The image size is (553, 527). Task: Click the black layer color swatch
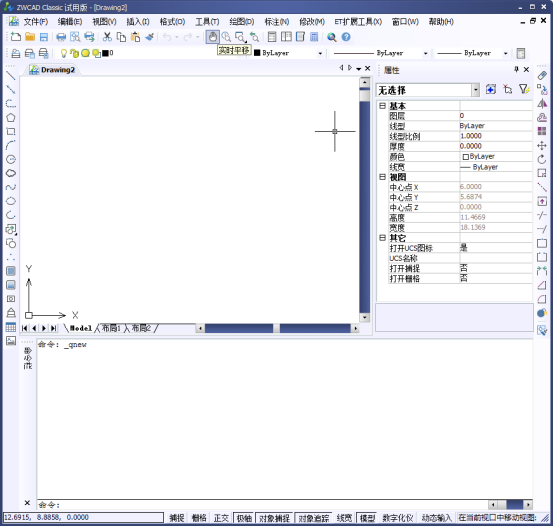point(105,53)
